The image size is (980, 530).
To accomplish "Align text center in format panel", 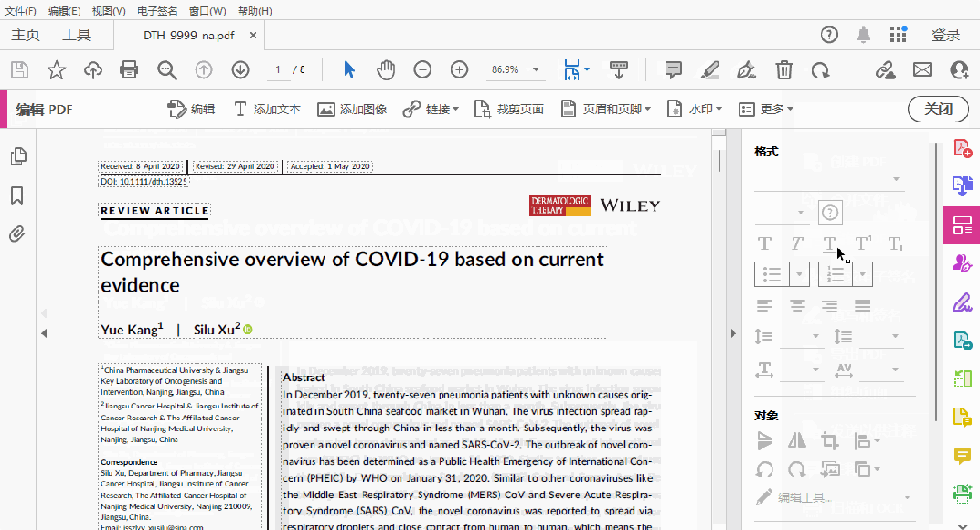I will 797,305.
